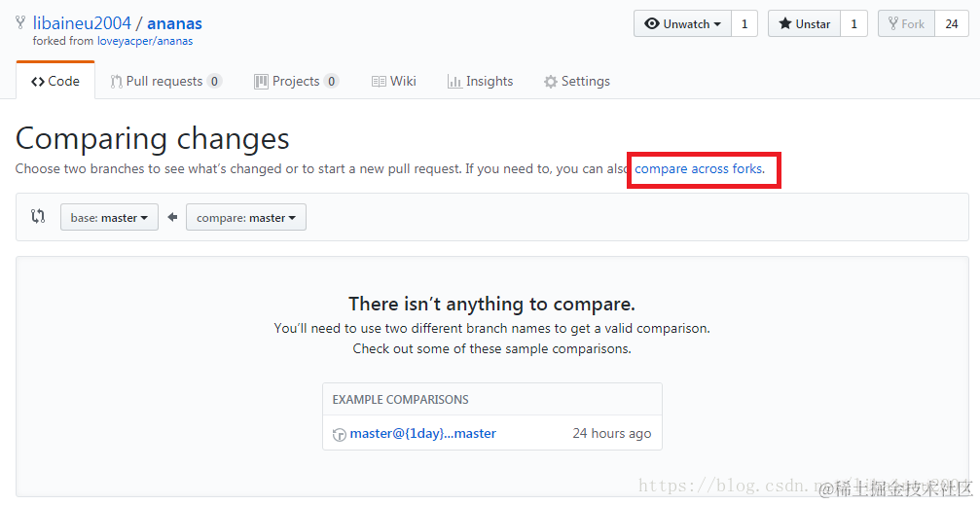Click the clock icon beside master@{1day}...master

340,434
